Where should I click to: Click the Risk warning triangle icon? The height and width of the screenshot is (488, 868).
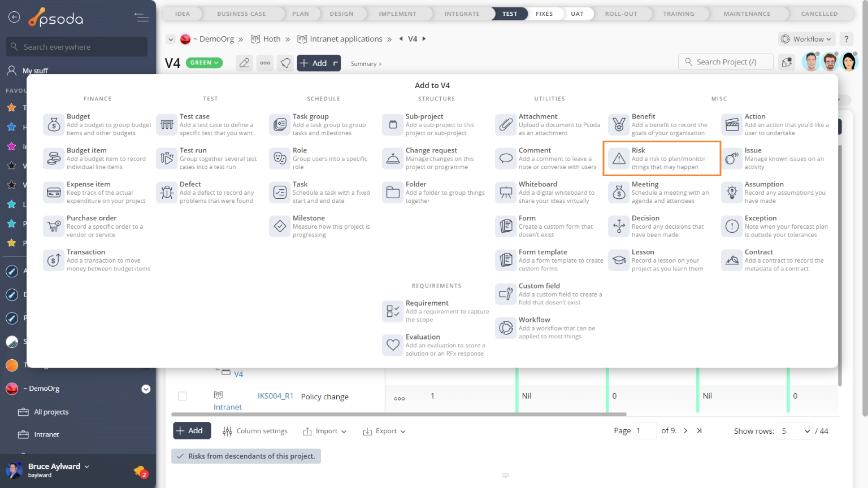click(x=619, y=159)
